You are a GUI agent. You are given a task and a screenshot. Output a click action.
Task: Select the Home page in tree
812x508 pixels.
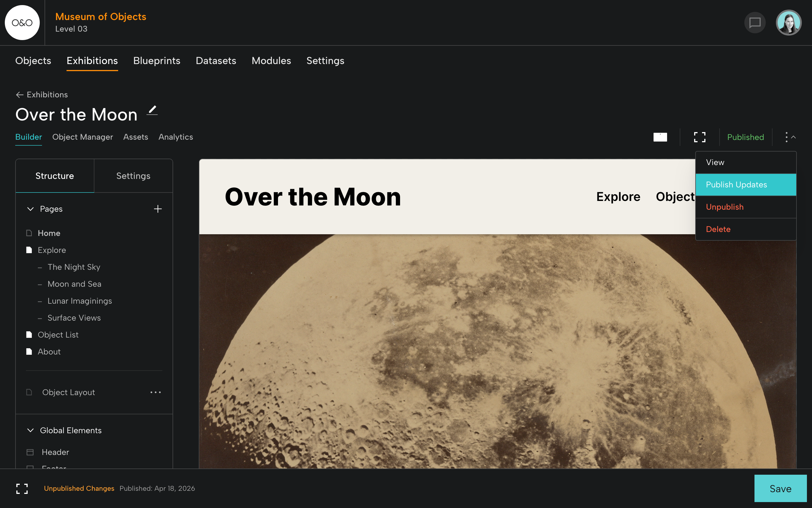coord(49,233)
